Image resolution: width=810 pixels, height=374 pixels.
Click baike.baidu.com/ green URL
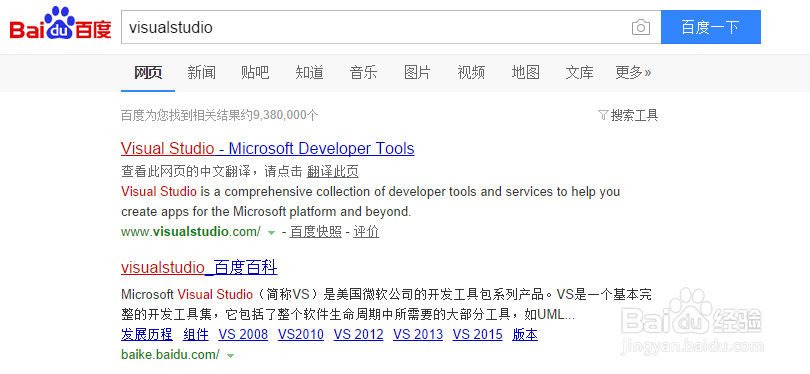point(170,355)
